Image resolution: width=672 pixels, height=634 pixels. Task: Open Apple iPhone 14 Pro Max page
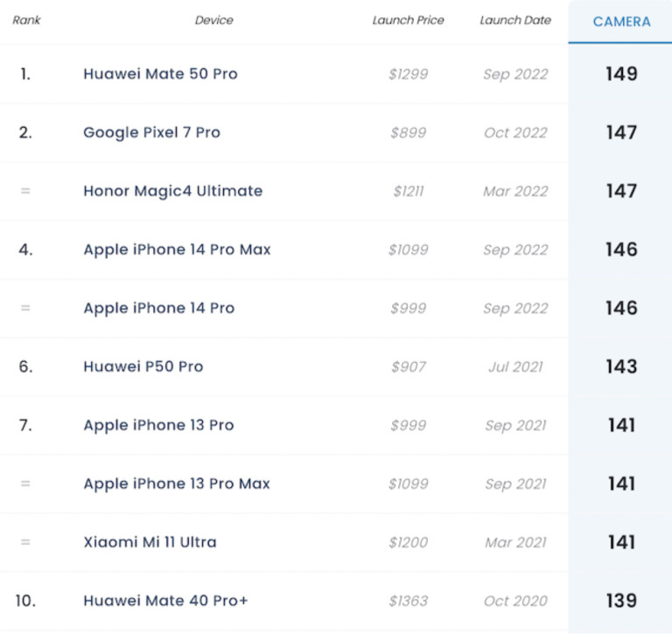pos(177,250)
